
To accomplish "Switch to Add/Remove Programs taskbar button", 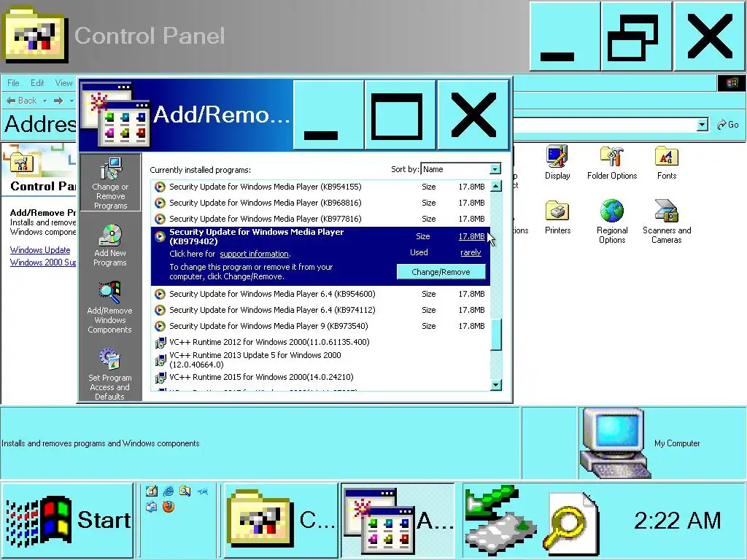I will point(398,520).
